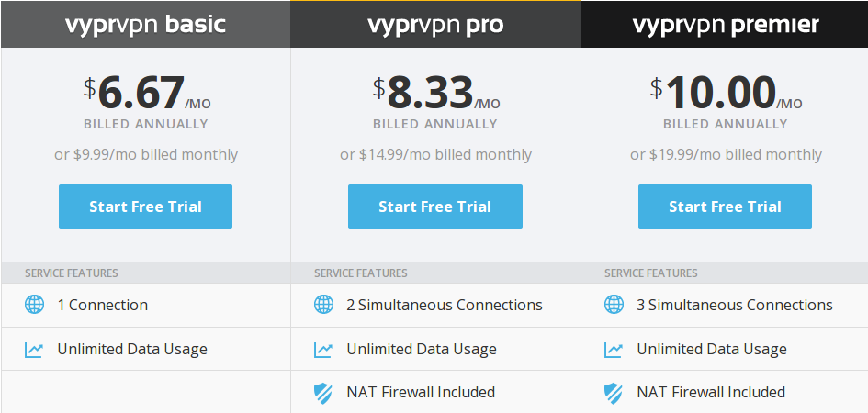Click the globe icon beside 2 Simultaneous Connections

point(324,305)
